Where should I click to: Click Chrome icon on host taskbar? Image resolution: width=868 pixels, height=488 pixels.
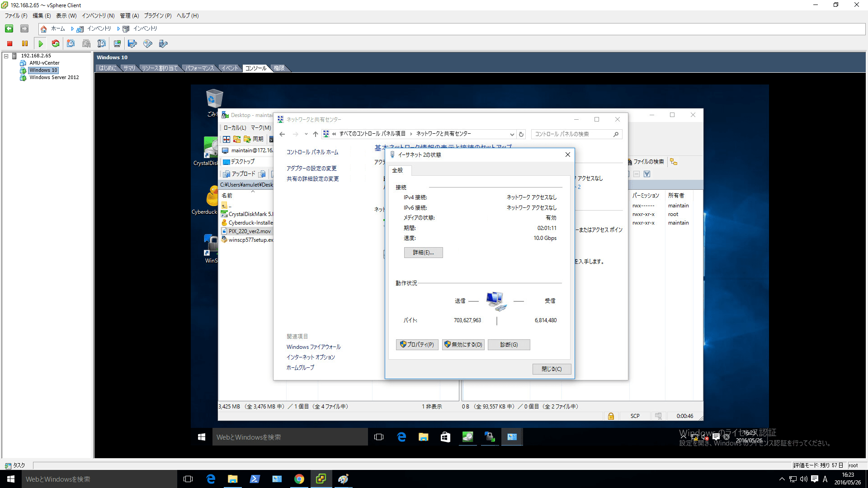click(x=299, y=479)
